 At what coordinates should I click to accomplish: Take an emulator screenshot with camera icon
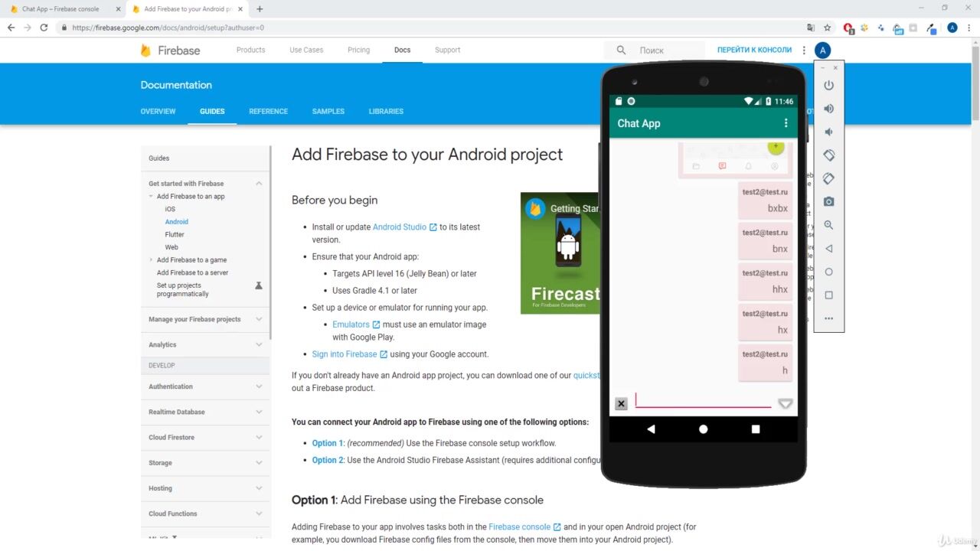click(x=828, y=202)
